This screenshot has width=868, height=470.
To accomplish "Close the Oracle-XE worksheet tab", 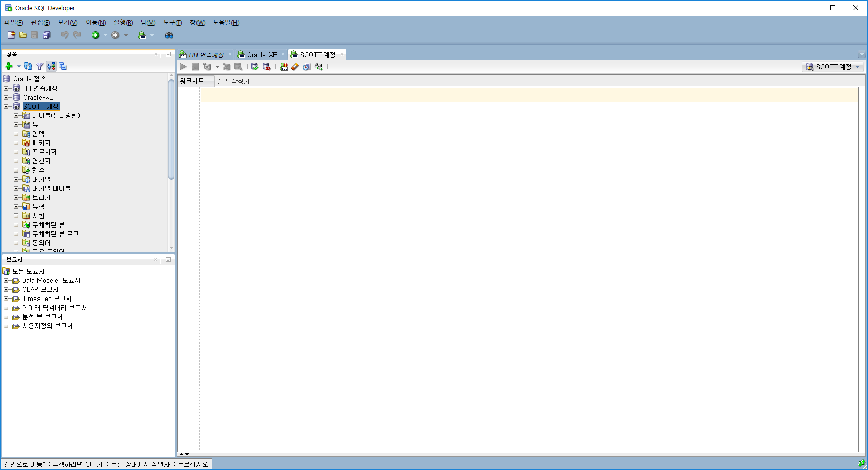I will (x=283, y=54).
